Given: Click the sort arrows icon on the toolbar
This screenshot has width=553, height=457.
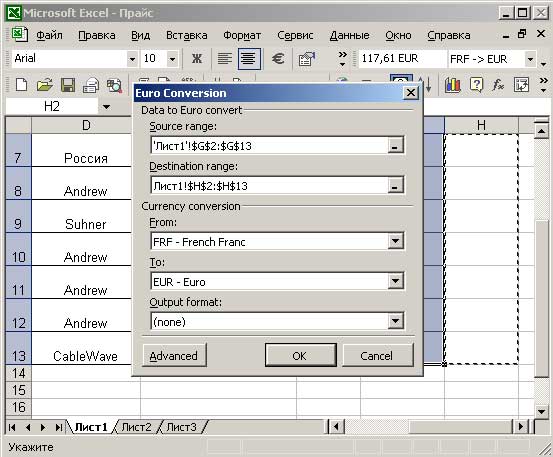Looking at the screenshot, I should point(425,85).
